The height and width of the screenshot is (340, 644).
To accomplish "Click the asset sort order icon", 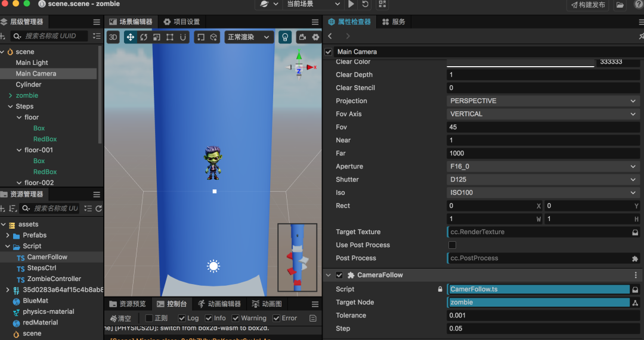I will pyautogui.click(x=13, y=208).
